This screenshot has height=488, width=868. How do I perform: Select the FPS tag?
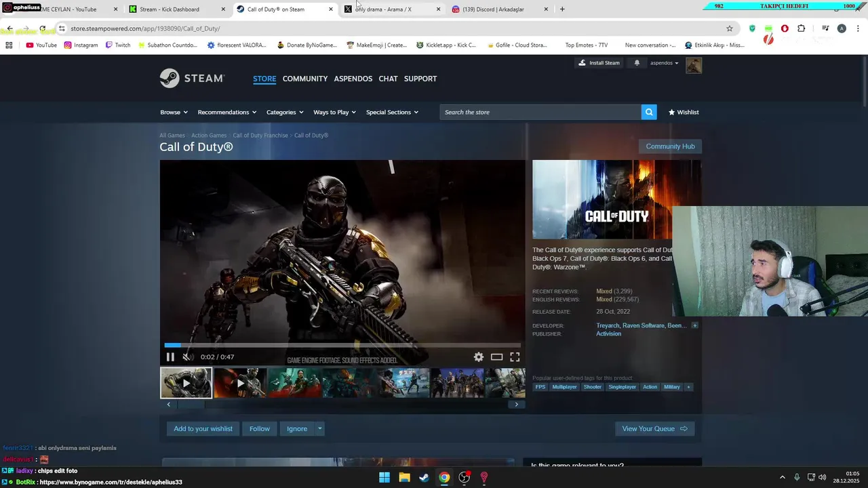point(540,387)
